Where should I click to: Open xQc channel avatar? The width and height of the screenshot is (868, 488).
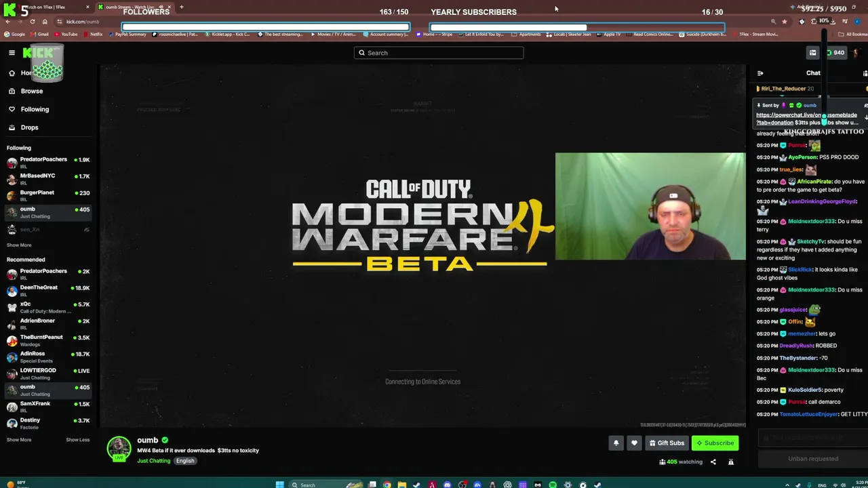[x=12, y=308]
